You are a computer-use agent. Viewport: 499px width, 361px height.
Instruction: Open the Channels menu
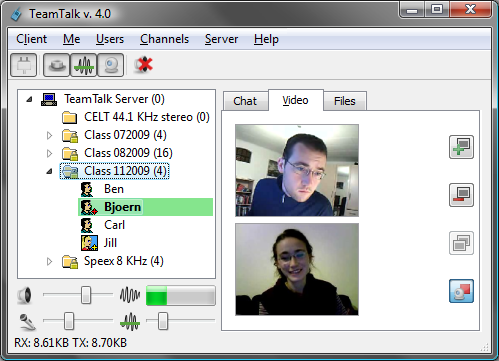coord(164,39)
